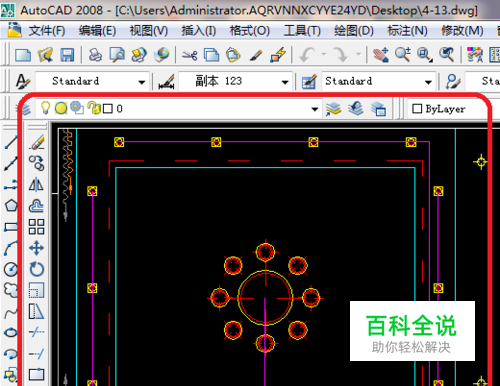Open the 绘图(D) menu
This screenshot has width=500, height=386.
[x=354, y=31]
